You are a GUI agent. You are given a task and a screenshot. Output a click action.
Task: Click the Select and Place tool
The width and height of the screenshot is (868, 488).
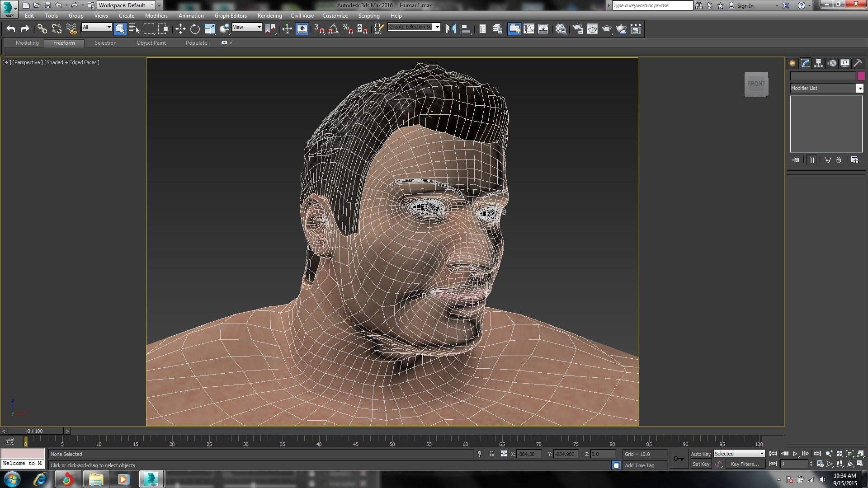(224, 29)
